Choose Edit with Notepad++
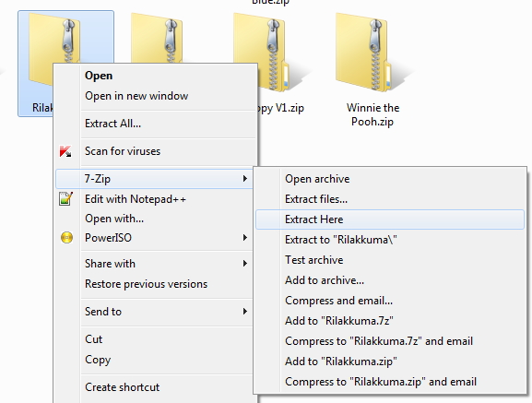 pyautogui.click(x=154, y=199)
